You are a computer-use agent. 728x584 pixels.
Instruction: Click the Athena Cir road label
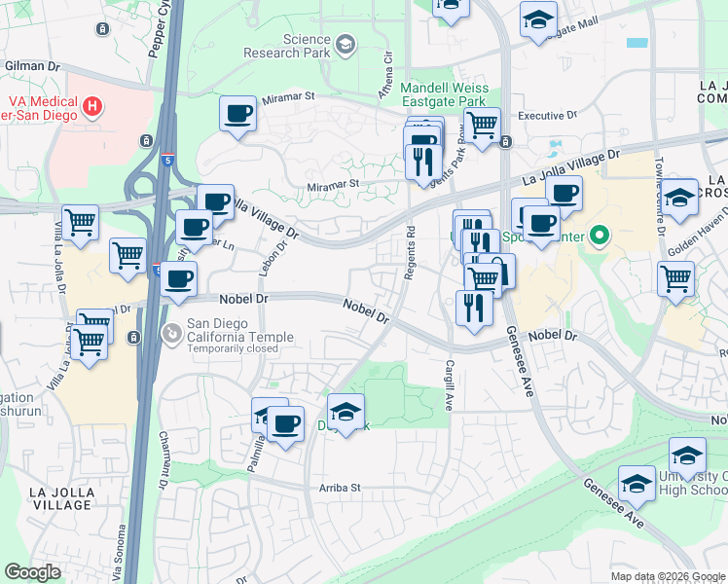tap(385, 75)
